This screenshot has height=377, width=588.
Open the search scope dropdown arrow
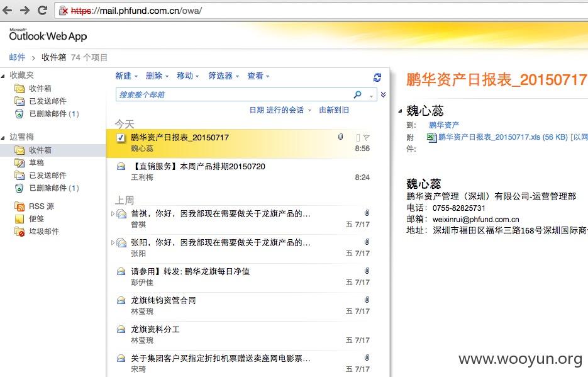pos(371,96)
